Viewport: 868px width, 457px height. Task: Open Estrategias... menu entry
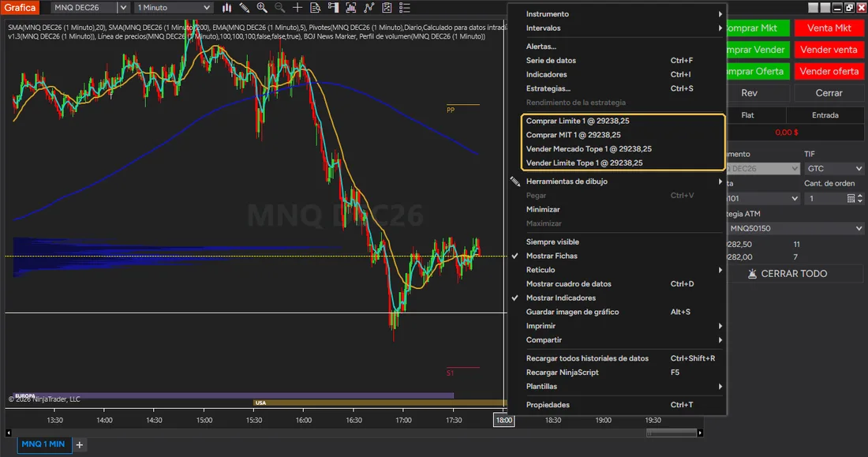pyautogui.click(x=617, y=88)
